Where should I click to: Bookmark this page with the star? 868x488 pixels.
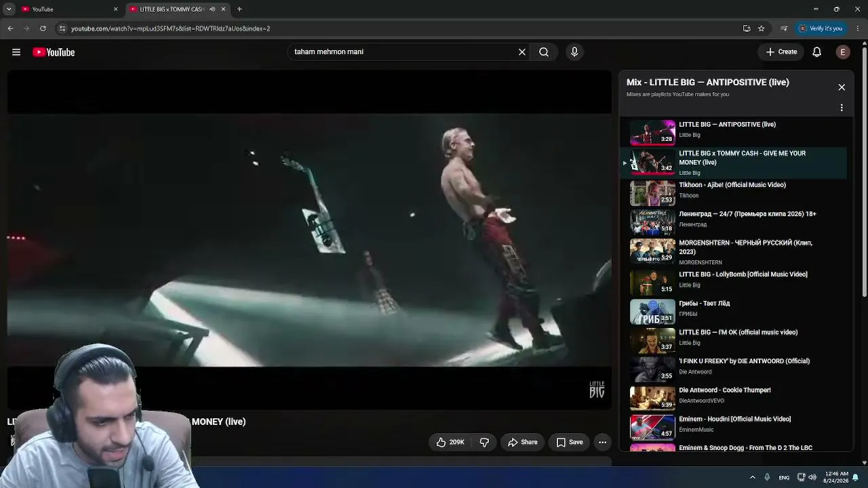(762, 28)
